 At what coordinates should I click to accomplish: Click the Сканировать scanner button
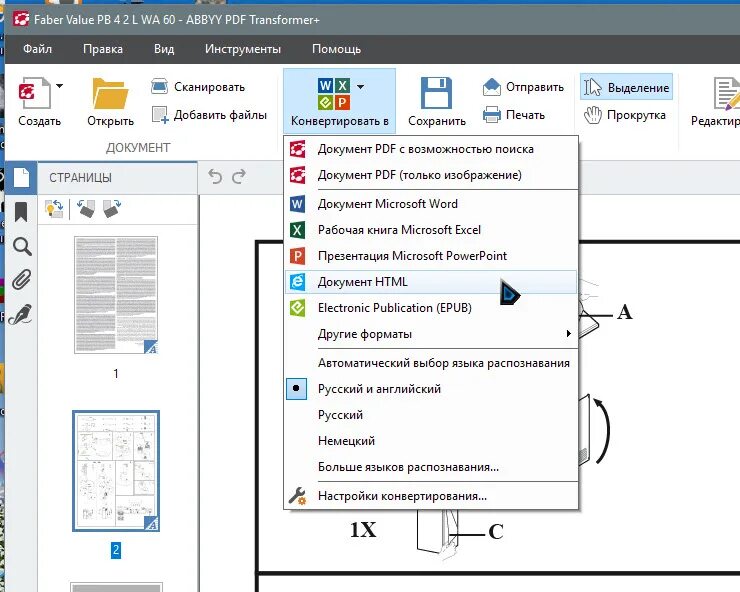point(198,87)
